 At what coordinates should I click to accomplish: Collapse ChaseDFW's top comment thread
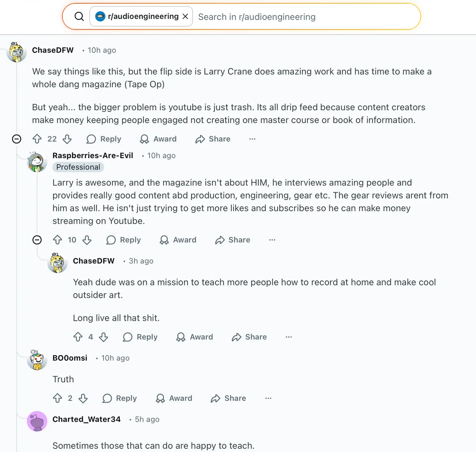point(17,139)
